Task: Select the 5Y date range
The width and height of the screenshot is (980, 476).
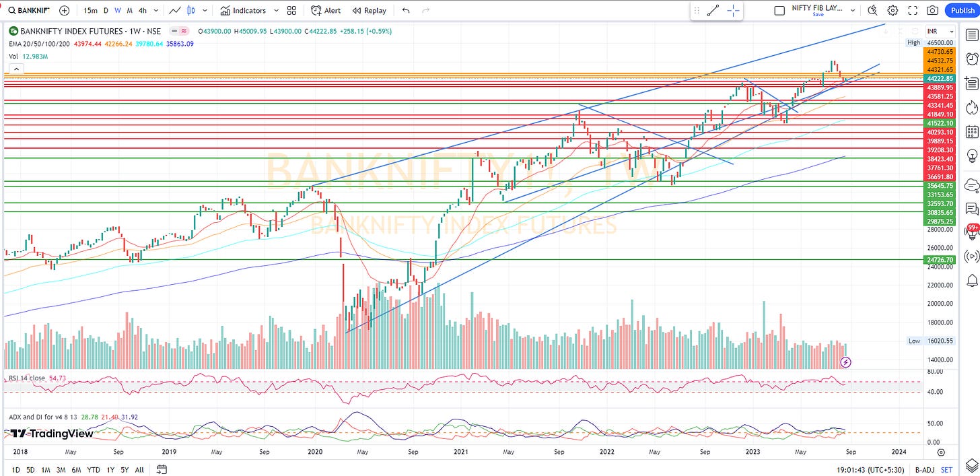Action: click(x=125, y=469)
